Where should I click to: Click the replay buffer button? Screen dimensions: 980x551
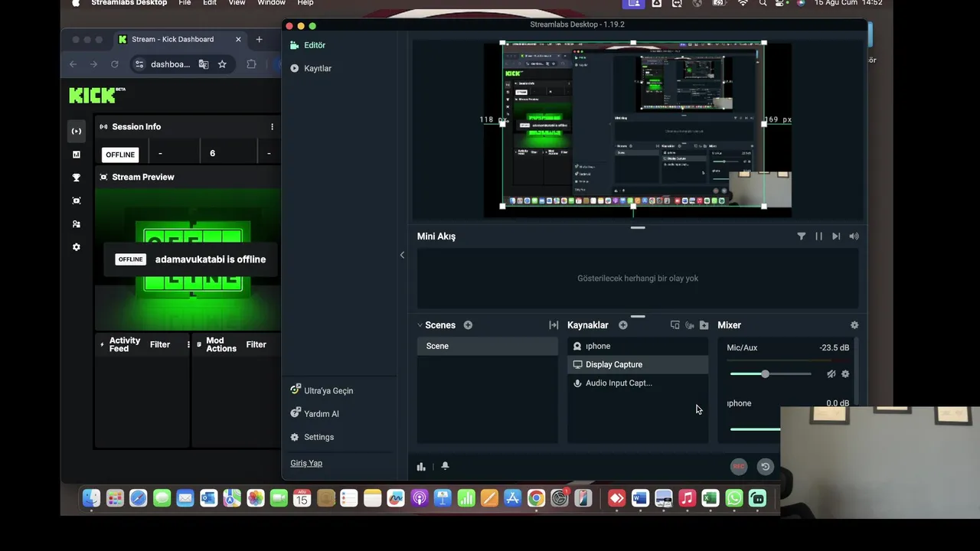coord(765,466)
